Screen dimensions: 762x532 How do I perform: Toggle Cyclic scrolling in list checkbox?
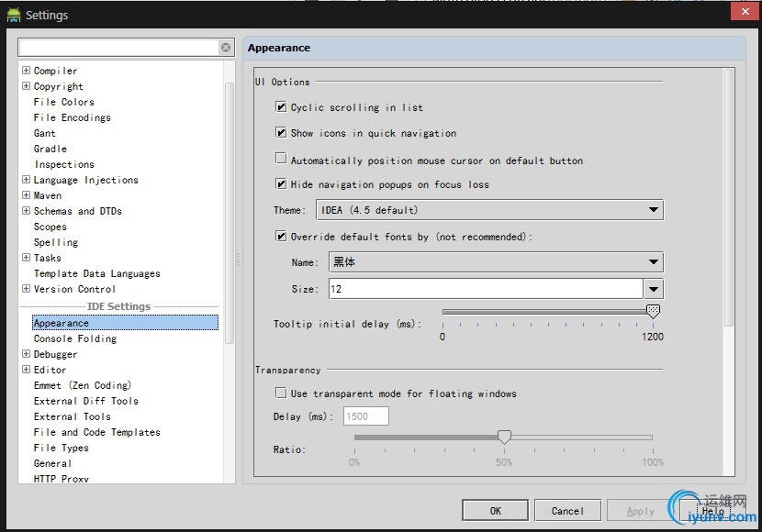[281, 107]
